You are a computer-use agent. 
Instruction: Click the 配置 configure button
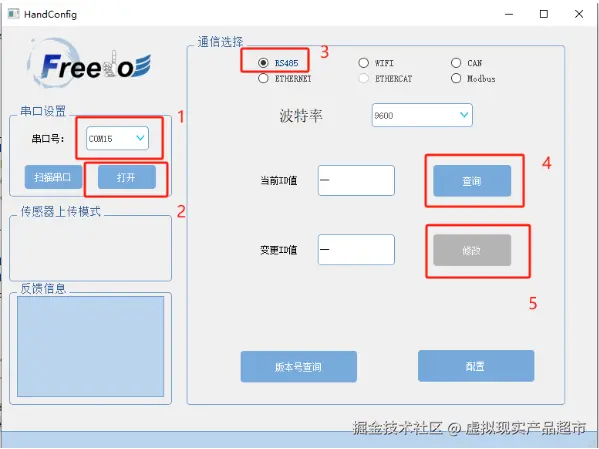[x=476, y=366]
